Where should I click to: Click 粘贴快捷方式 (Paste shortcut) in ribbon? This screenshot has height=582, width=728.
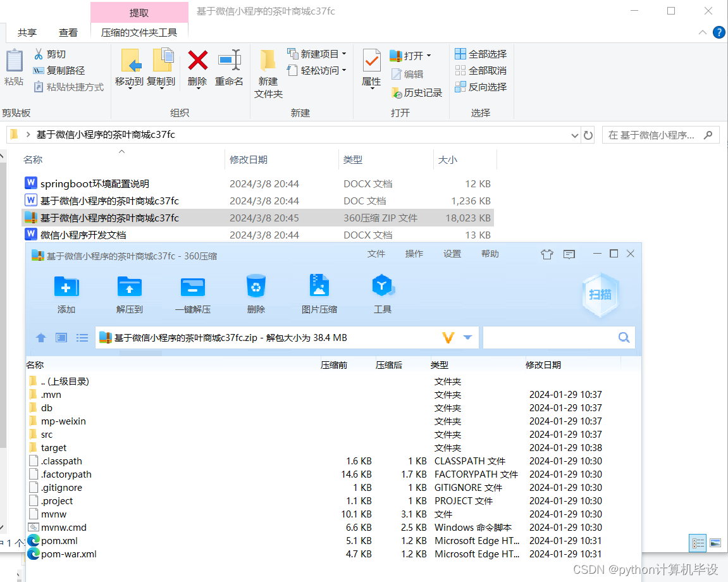[x=69, y=87]
